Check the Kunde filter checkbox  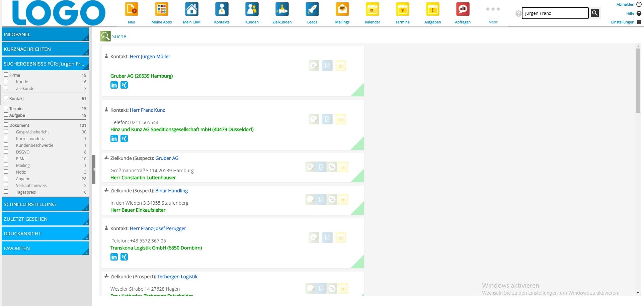(x=6, y=81)
